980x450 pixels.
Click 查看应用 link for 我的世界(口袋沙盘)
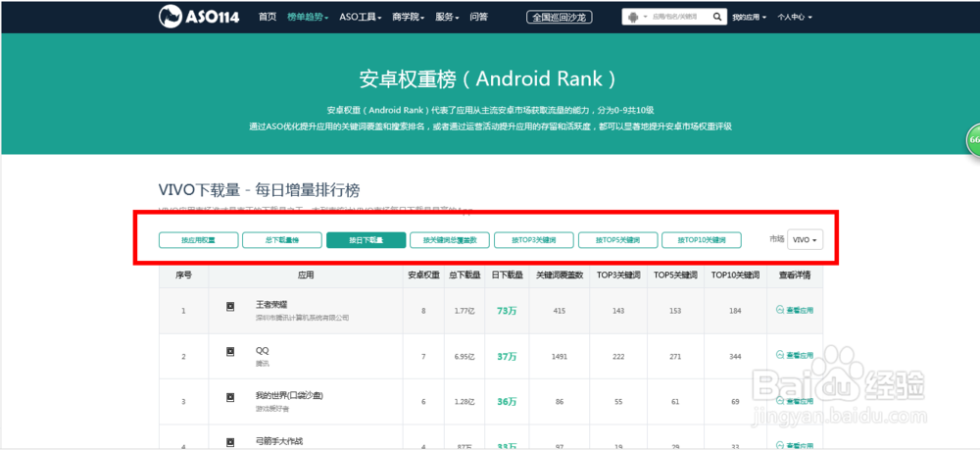pyautogui.click(x=795, y=401)
